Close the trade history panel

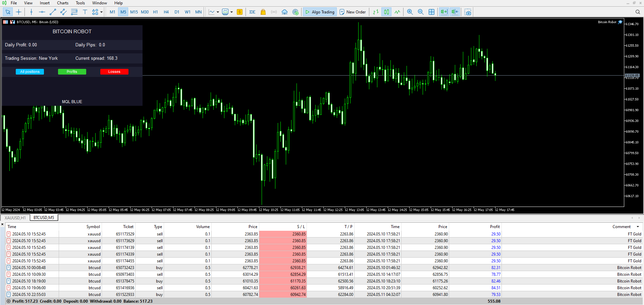point(2,224)
